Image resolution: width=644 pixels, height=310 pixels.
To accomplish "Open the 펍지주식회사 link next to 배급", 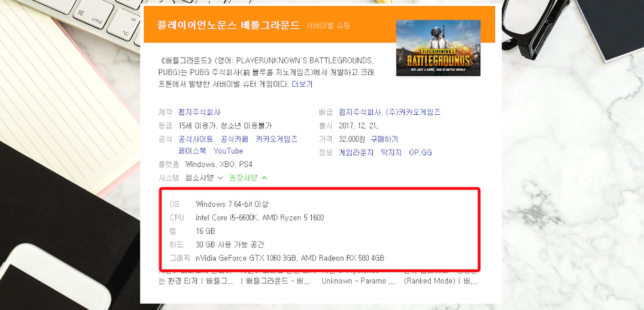I will [360, 112].
